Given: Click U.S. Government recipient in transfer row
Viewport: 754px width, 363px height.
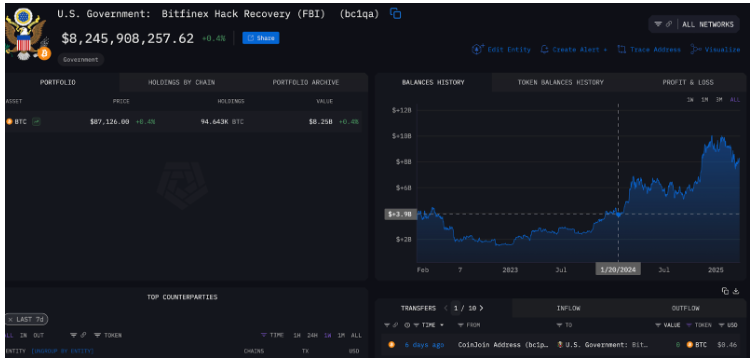Looking at the screenshot, I should 602,345.
